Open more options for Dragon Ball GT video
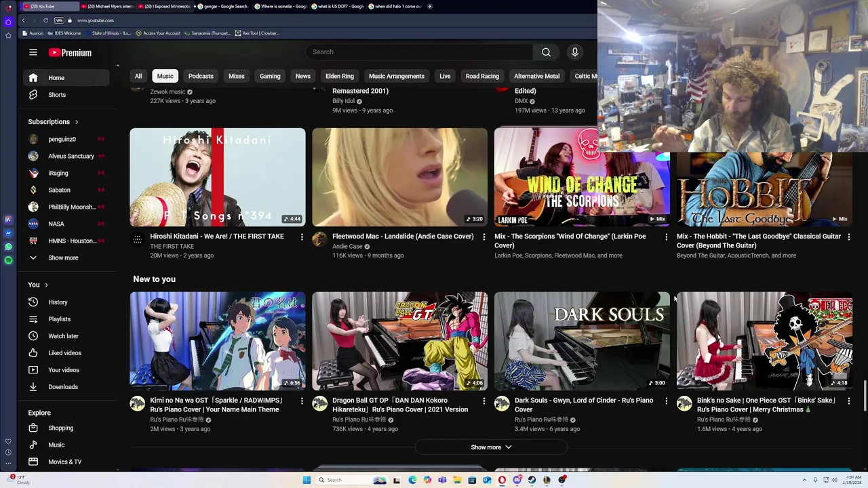The height and width of the screenshot is (488, 868). [484, 401]
